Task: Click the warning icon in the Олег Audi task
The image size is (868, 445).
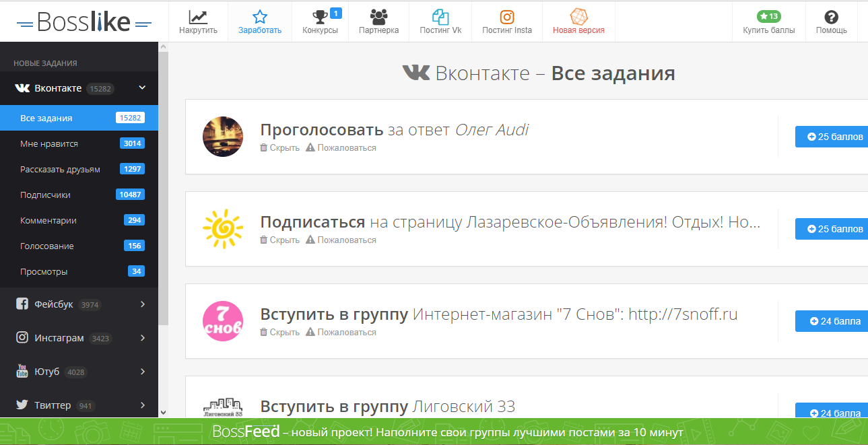Action: point(310,147)
